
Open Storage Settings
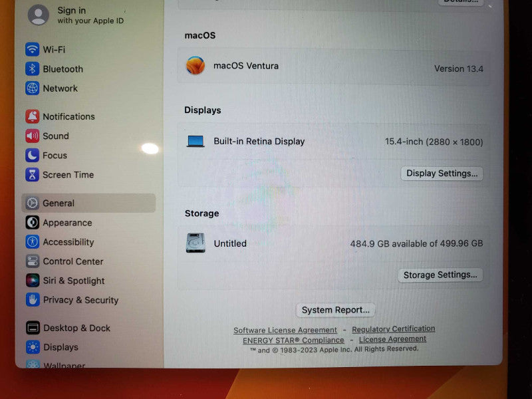pos(440,275)
